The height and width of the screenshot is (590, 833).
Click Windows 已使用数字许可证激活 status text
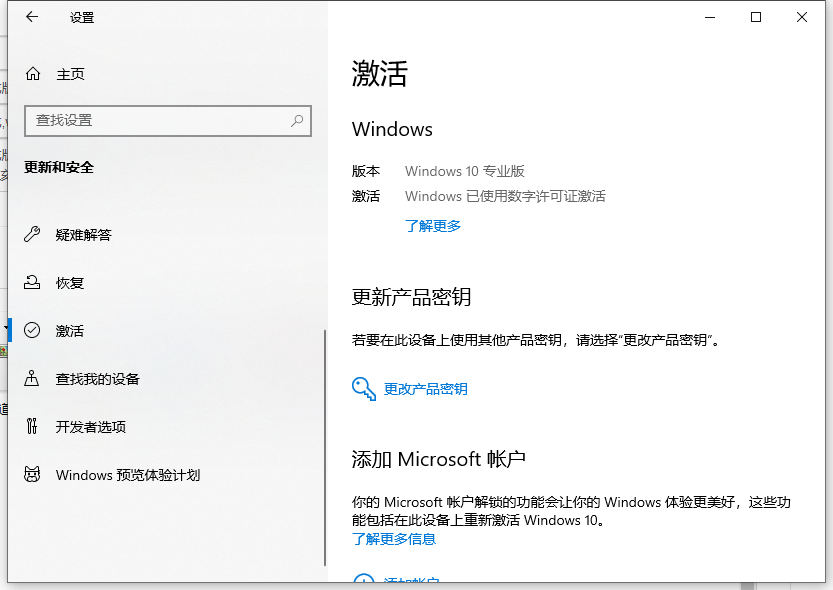tap(505, 196)
